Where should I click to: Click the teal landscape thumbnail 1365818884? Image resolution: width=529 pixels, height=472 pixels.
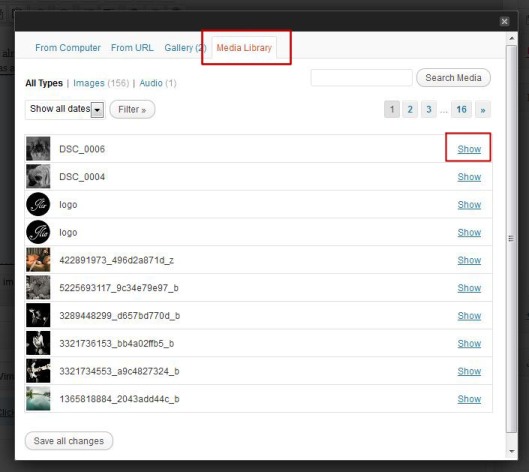click(x=38, y=398)
